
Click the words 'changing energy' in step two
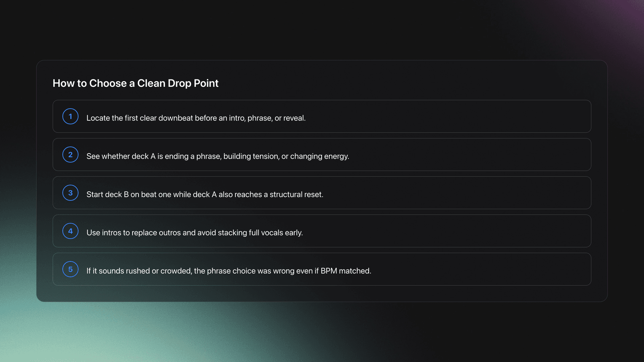click(x=319, y=156)
